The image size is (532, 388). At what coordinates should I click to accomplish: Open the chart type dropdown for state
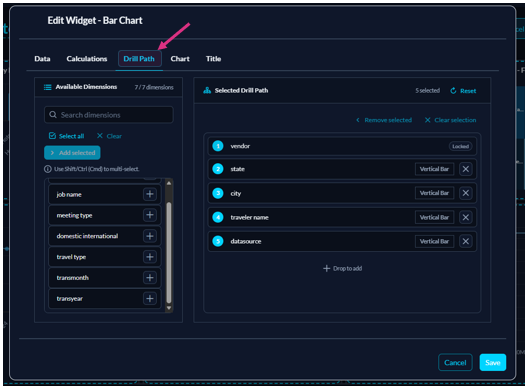point(434,169)
